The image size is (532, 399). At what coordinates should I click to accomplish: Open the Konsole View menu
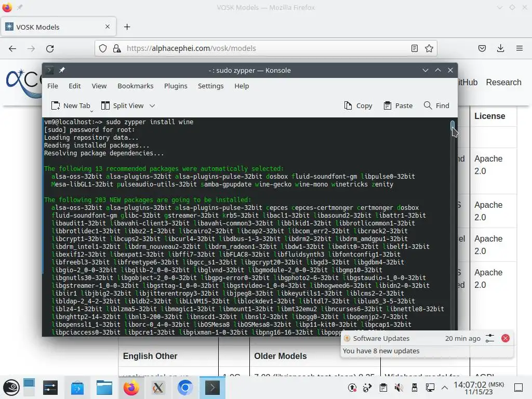(99, 86)
